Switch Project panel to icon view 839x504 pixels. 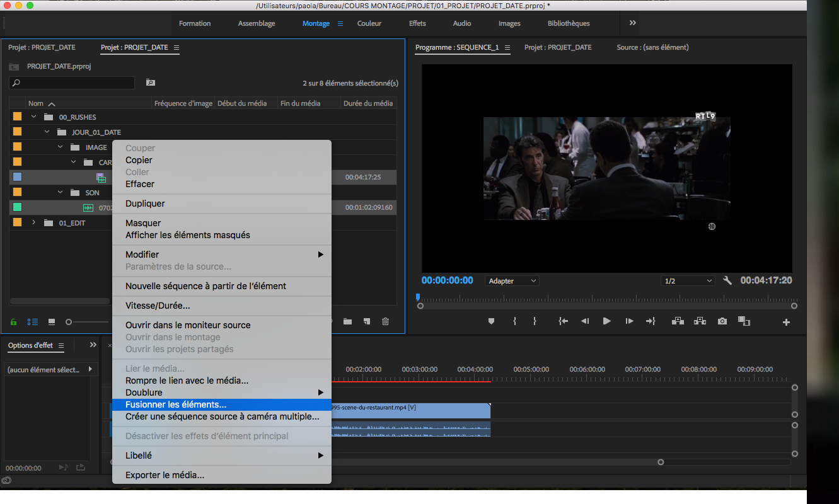point(52,321)
